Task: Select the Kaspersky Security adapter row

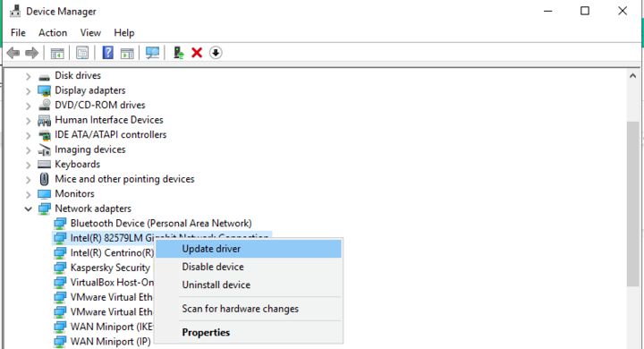Action: coord(111,268)
